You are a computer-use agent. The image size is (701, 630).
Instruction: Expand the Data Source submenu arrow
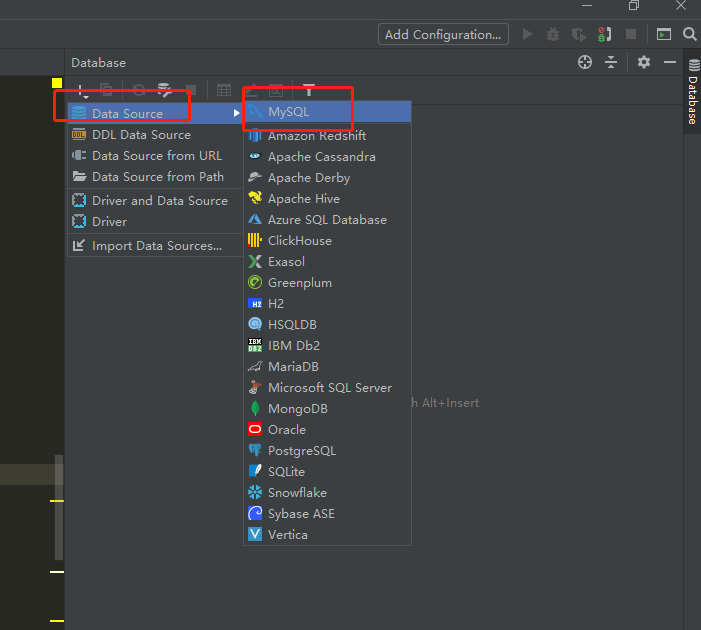click(x=236, y=113)
